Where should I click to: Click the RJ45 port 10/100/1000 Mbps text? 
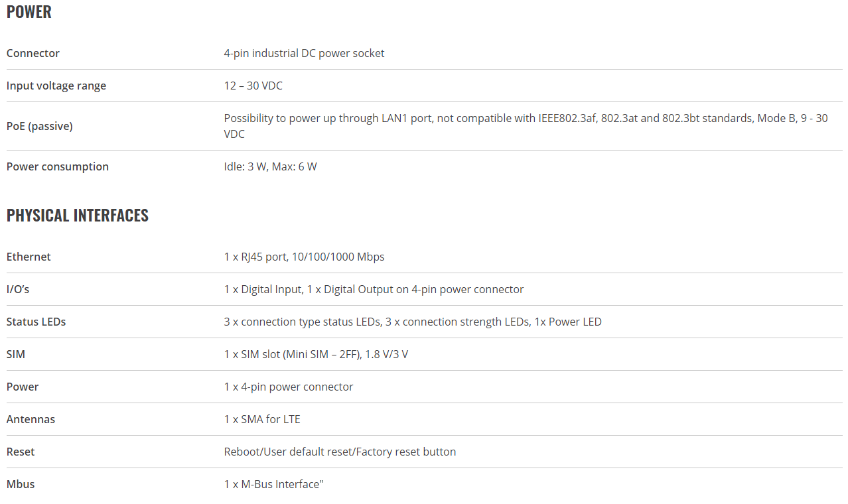tap(305, 257)
